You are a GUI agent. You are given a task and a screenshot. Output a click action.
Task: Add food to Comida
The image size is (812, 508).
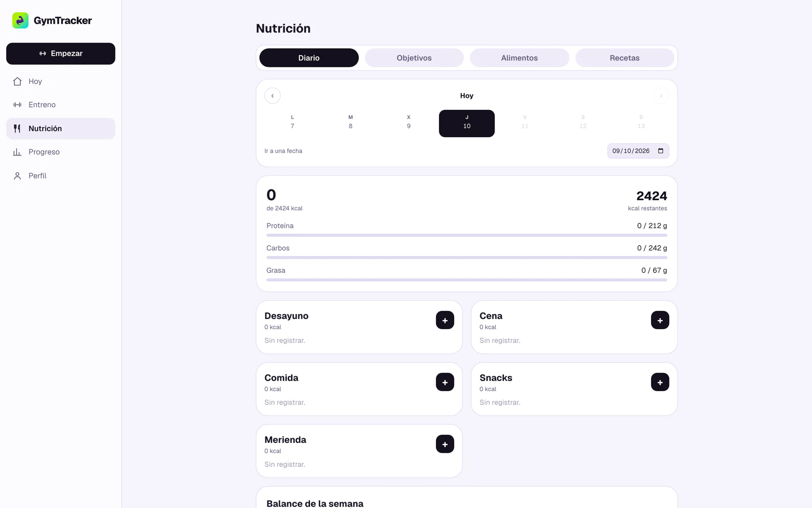(445, 382)
